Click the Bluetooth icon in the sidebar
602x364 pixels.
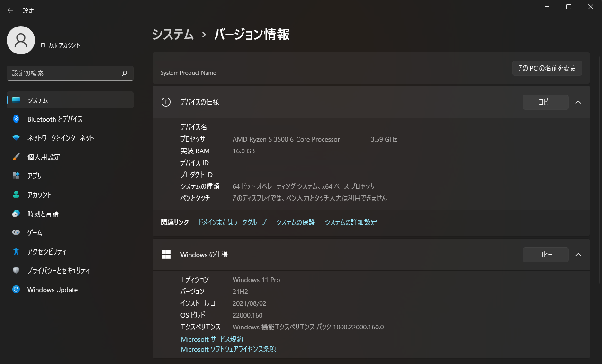[x=16, y=119]
